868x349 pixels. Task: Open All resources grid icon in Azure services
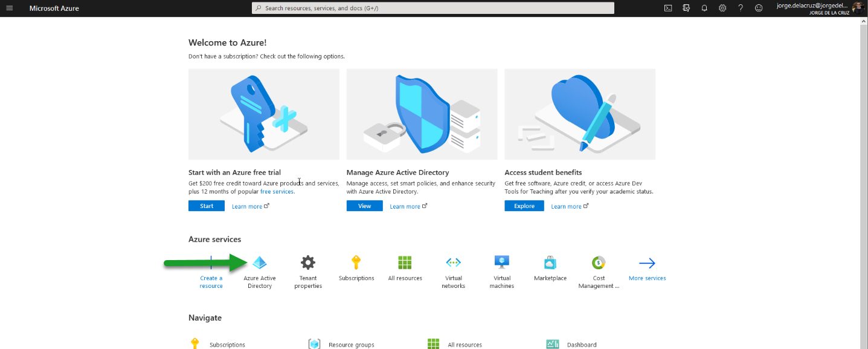point(405,263)
